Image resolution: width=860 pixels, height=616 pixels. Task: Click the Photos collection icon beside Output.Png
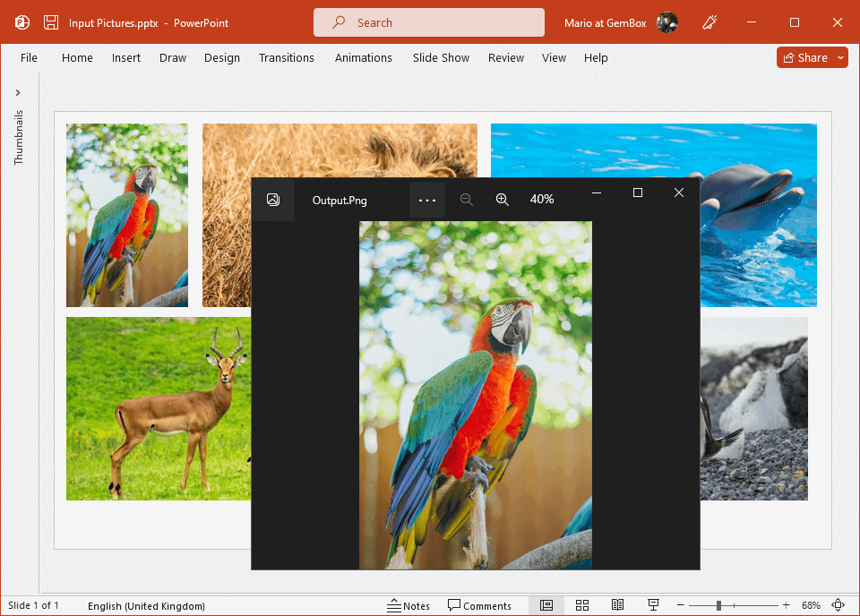[x=273, y=200]
